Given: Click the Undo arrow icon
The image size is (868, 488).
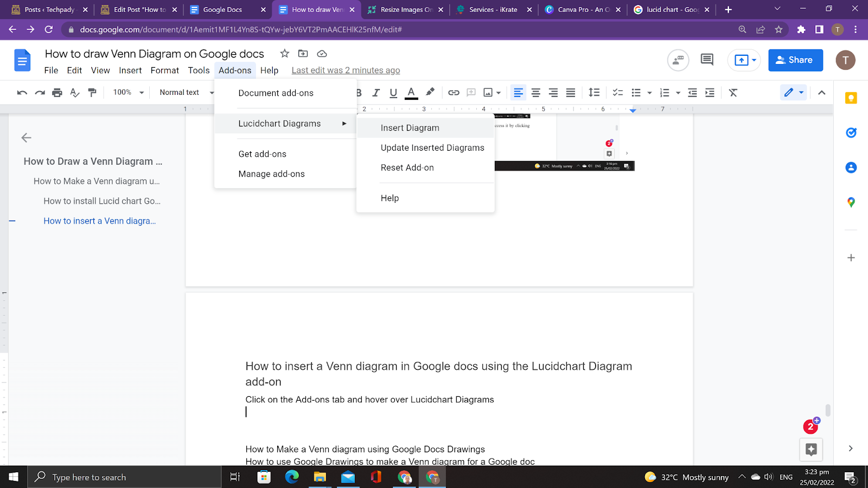Looking at the screenshot, I should 22,93.
